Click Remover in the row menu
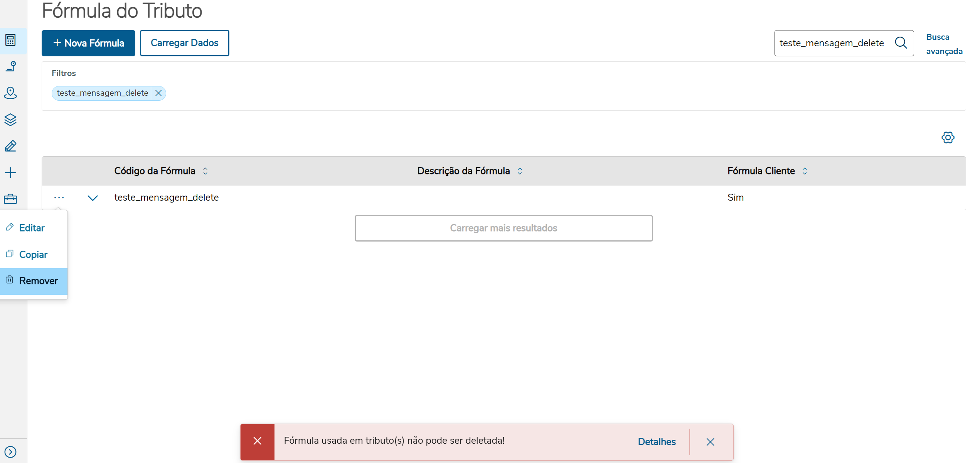Image resolution: width=980 pixels, height=463 pixels. pyautogui.click(x=38, y=281)
